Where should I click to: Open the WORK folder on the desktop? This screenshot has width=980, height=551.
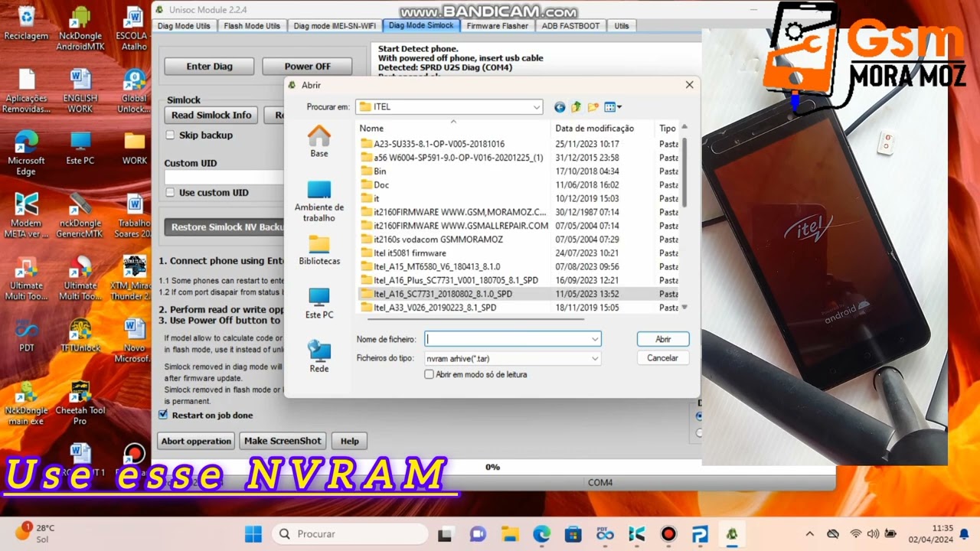[x=134, y=148]
